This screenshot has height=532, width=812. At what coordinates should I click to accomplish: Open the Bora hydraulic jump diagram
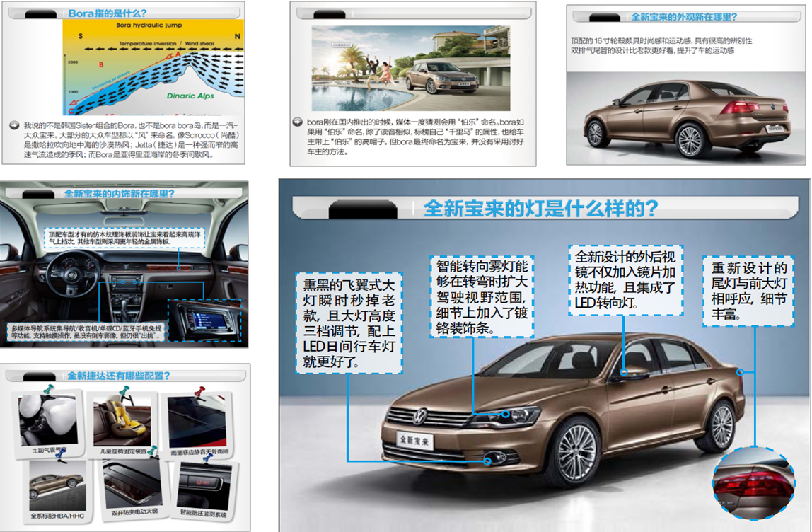pyautogui.click(x=153, y=67)
